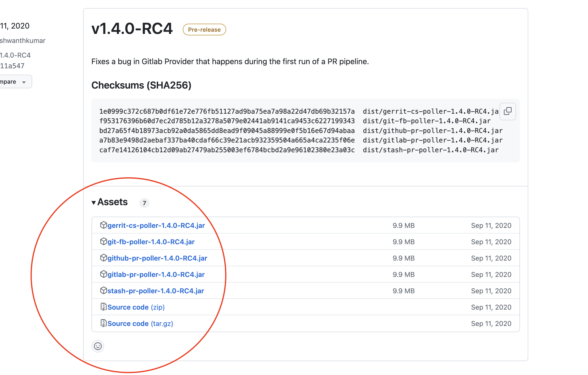Screen dimensions: 588x375
Task: Download gitlab-pr-poller-1.4.0-RC4.jar
Action: click(x=156, y=275)
